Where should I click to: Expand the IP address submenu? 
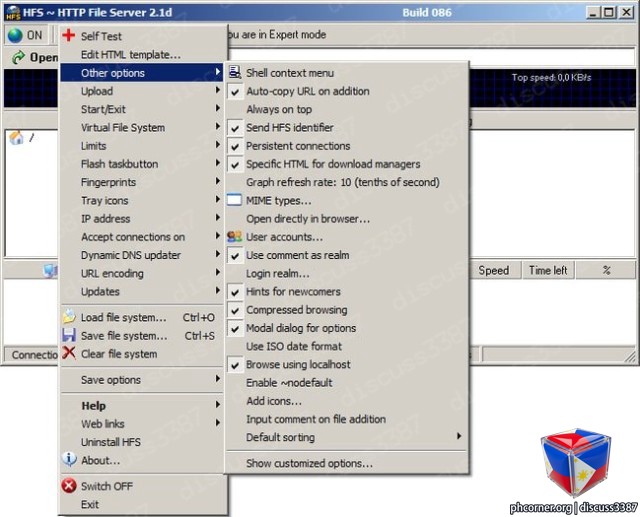click(142, 219)
